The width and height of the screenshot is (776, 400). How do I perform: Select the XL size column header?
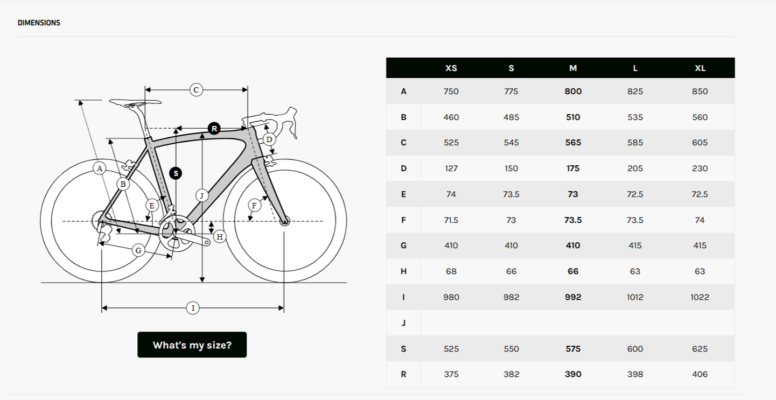pos(700,68)
